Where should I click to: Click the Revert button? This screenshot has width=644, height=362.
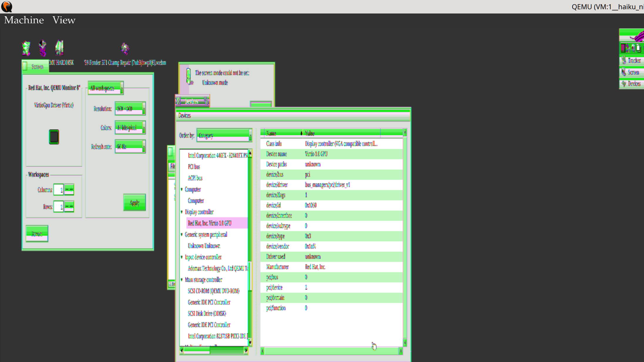[x=37, y=234]
